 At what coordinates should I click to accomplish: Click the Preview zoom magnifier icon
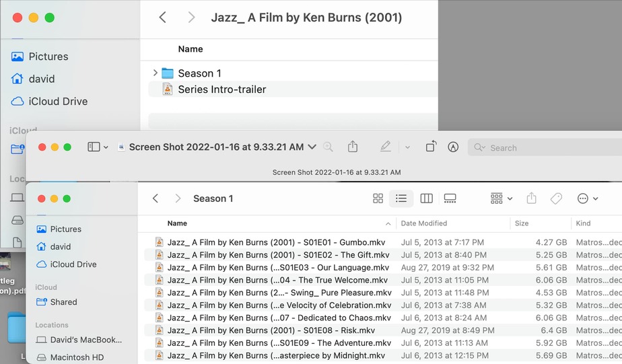coord(328,147)
